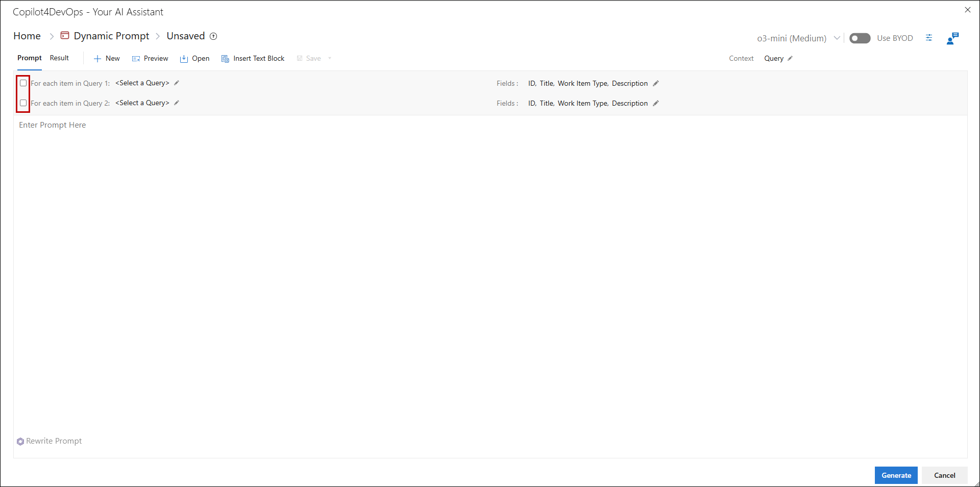Click the Cancel button
Viewport: 980px width, 487px height.
tap(944, 475)
